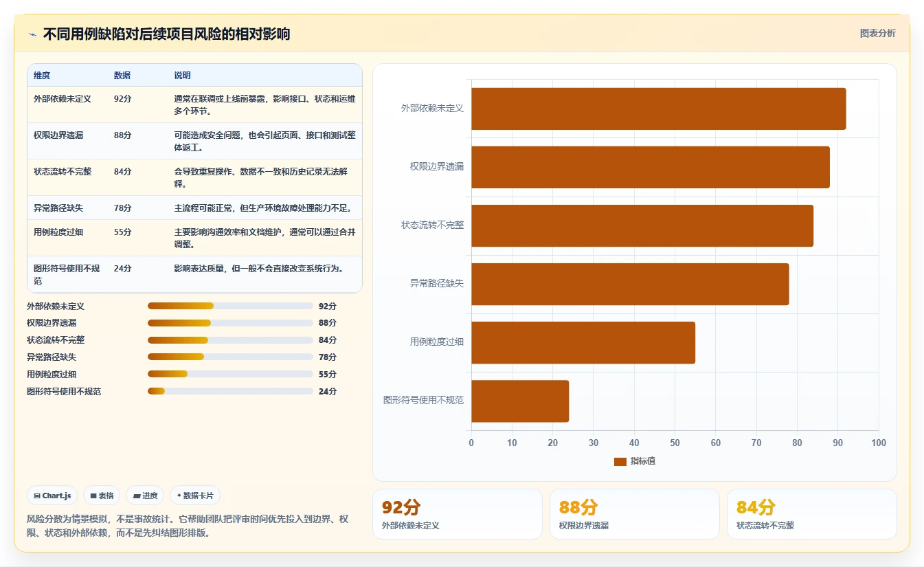Click table cell 用例粒度过细

[58, 232]
